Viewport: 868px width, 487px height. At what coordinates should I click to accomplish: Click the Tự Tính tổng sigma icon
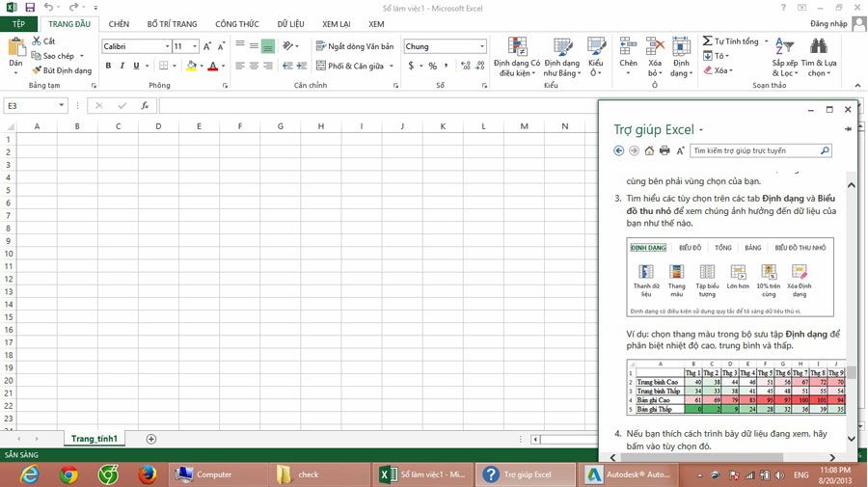tap(707, 41)
